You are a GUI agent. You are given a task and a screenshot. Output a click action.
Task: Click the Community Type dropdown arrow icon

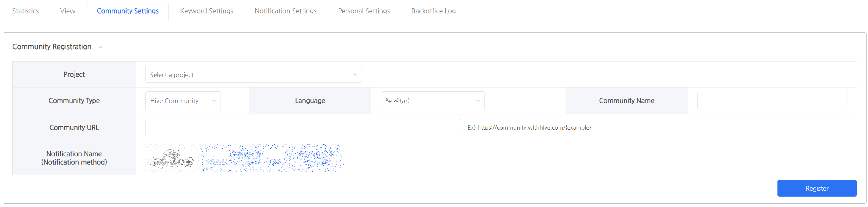(214, 101)
